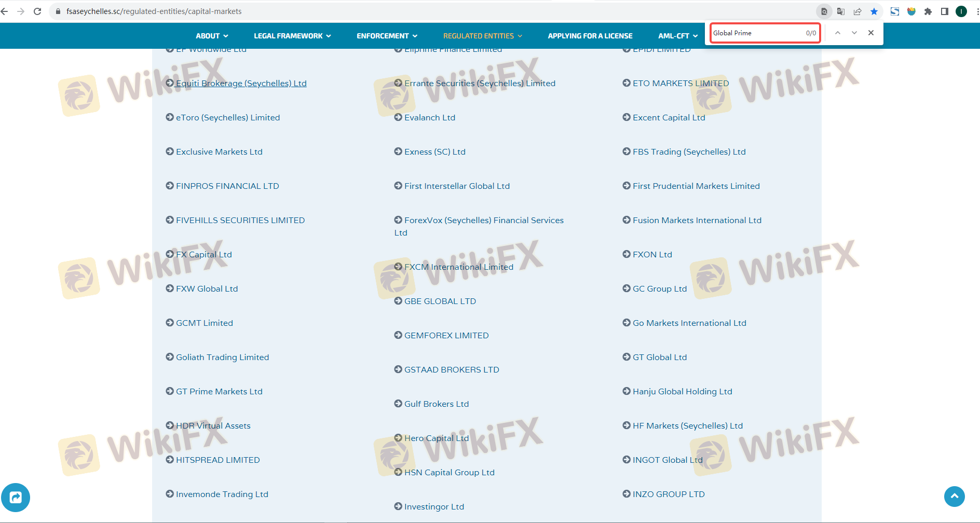The image size is (980, 523).
Task: Open the colorful bowl extension icon
Action: (x=911, y=11)
